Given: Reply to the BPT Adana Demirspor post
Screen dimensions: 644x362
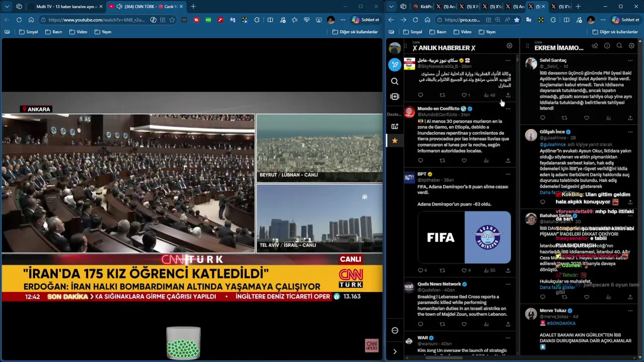Looking at the screenshot, I should [421, 270].
